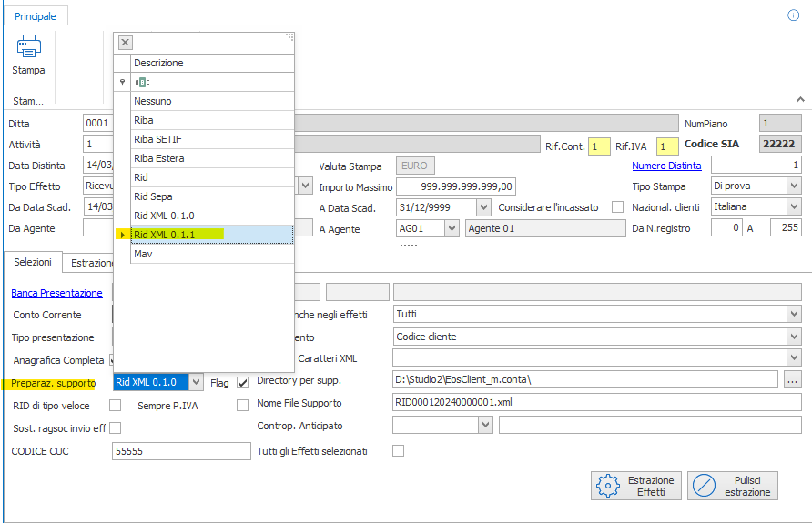Click the Rif.IVA yellow field
Screen dimensions: 812x523
click(x=667, y=146)
